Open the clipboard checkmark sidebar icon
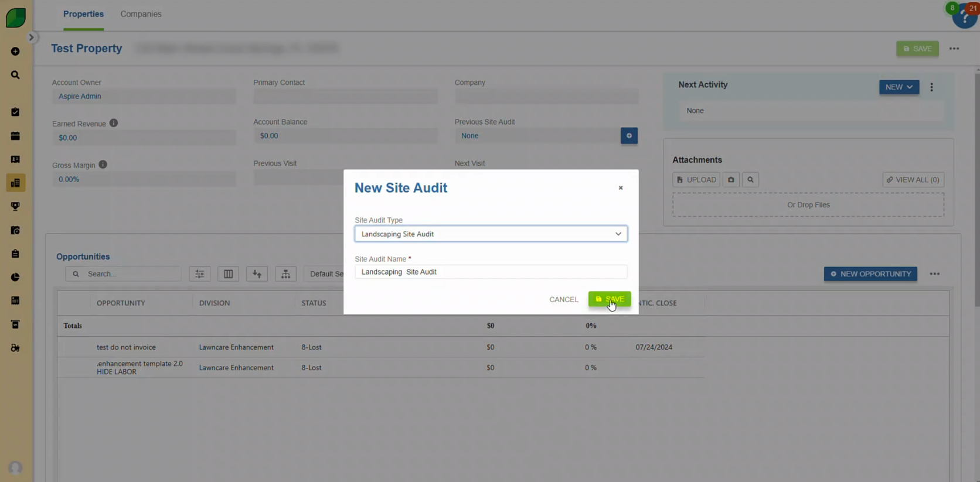The width and height of the screenshot is (980, 482). pyautogui.click(x=15, y=112)
